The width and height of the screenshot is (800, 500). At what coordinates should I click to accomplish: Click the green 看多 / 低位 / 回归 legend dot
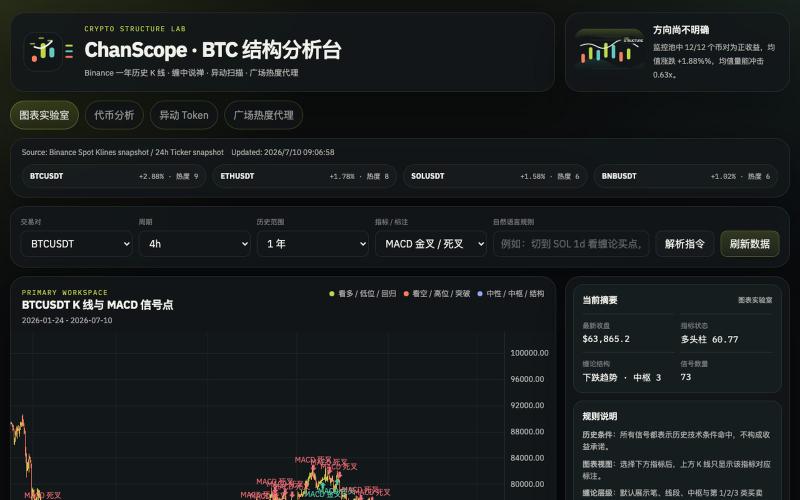click(x=332, y=294)
